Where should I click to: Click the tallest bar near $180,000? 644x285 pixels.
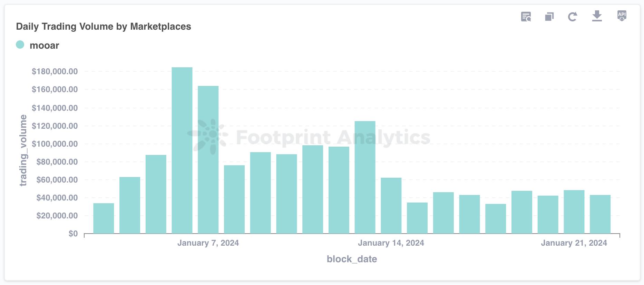(182, 150)
